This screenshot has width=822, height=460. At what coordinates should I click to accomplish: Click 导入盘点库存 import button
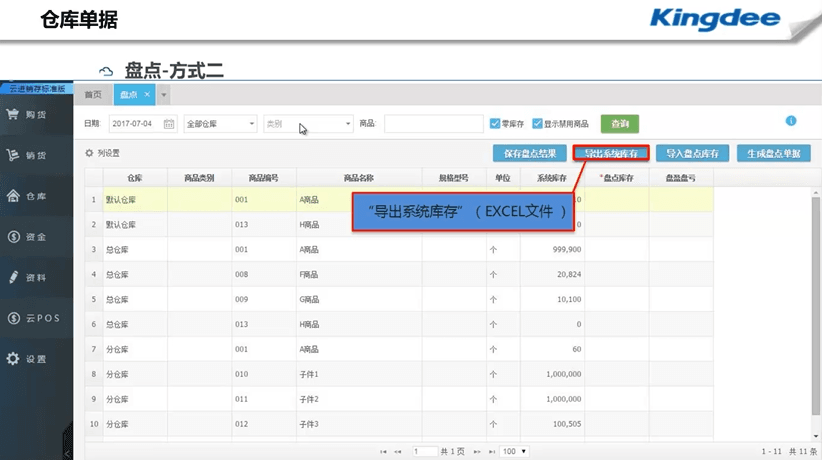pyautogui.click(x=692, y=153)
